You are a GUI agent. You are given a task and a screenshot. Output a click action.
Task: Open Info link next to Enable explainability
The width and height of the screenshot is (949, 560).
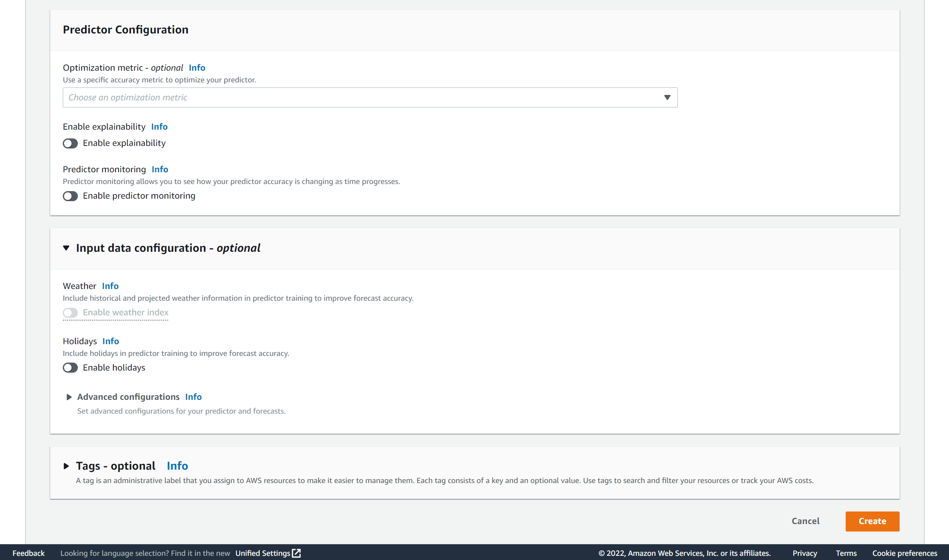click(x=159, y=127)
